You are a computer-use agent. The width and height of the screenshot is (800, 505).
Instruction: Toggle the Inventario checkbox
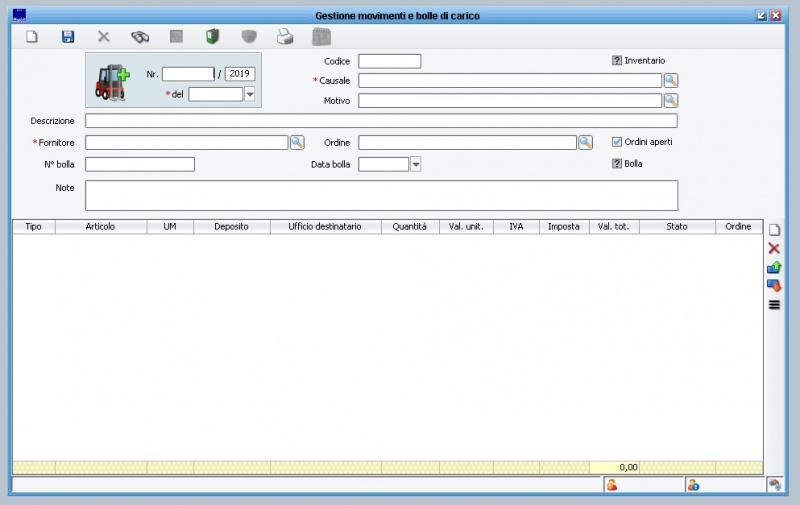[x=617, y=61]
